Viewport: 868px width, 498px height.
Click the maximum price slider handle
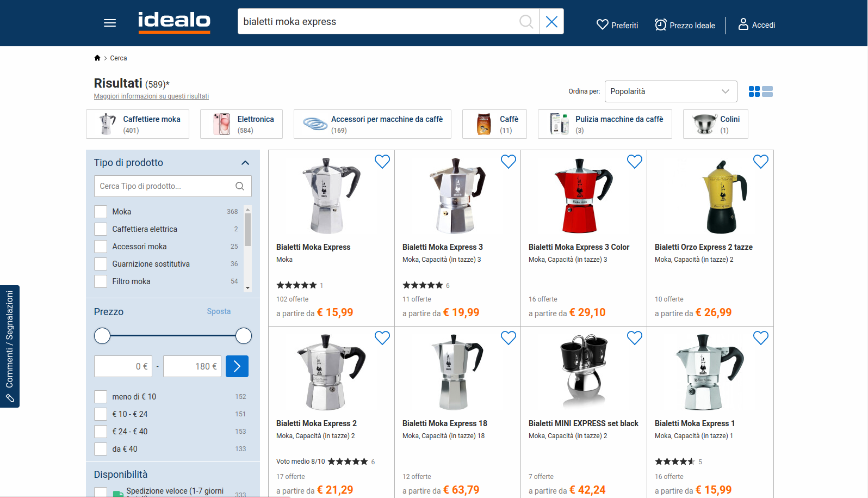pyautogui.click(x=244, y=336)
